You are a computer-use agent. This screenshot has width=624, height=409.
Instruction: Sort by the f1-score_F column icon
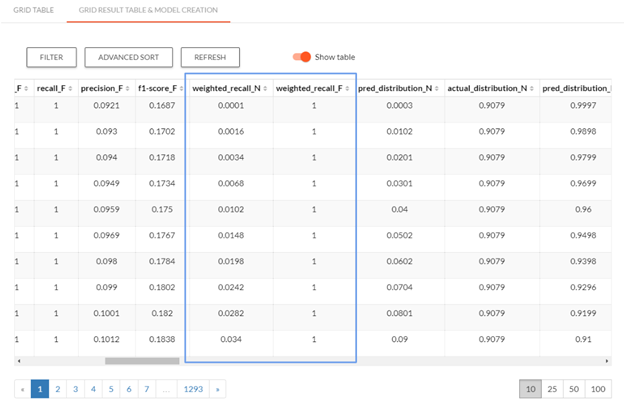click(x=178, y=88)
